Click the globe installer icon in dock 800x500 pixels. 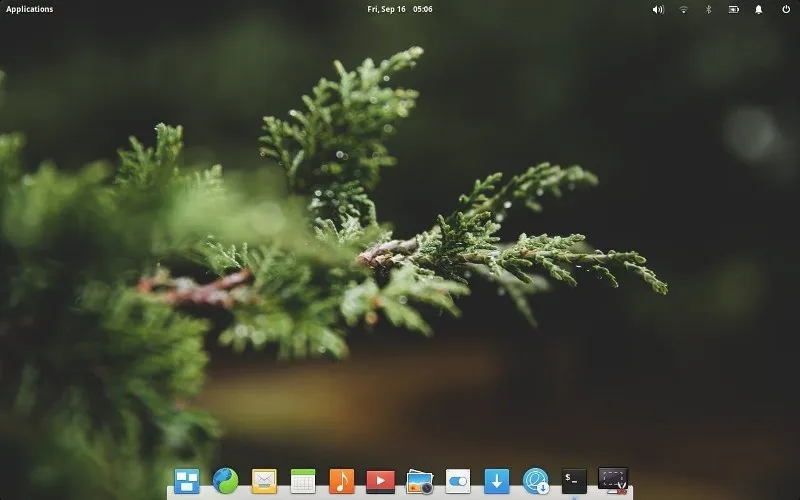click(x=536, y=481)
